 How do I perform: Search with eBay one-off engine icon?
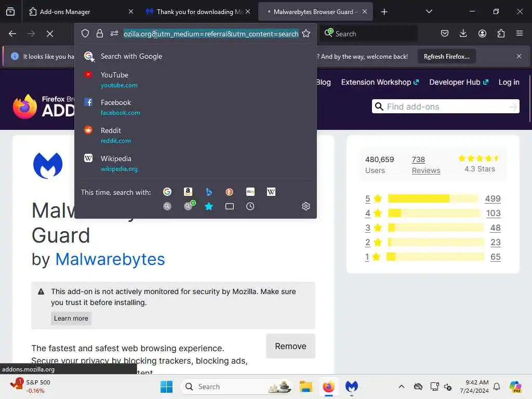coord(250,192)
